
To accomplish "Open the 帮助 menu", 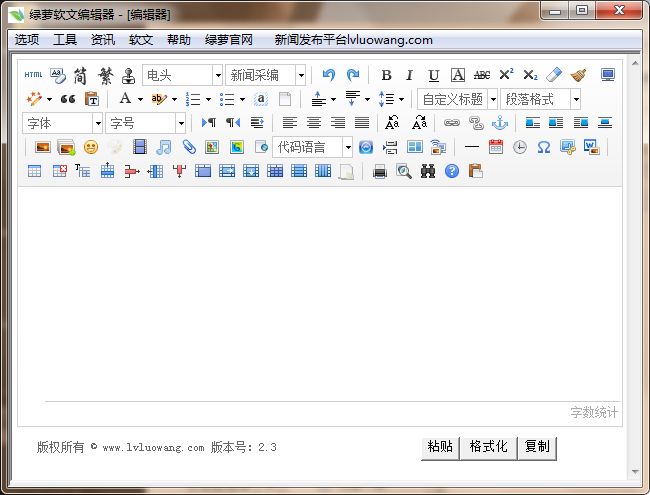I will [179, 40].
